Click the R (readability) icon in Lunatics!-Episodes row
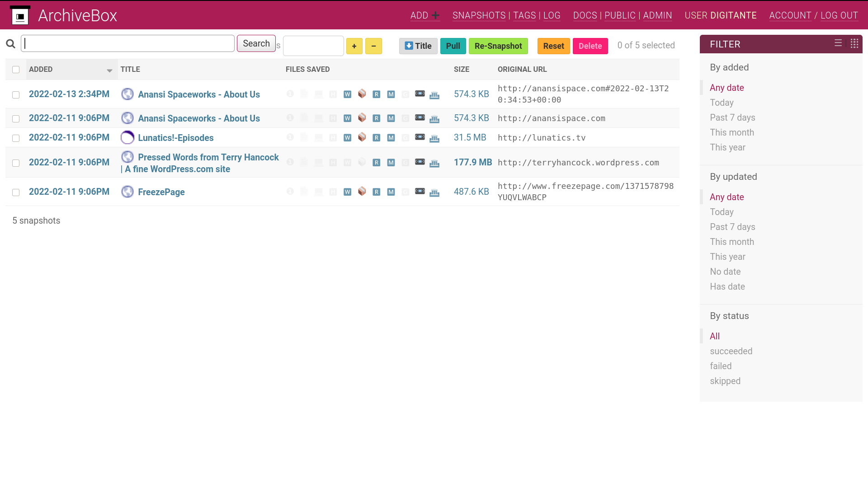This screenshot has height=488, width=868. [x=376, y=138]
